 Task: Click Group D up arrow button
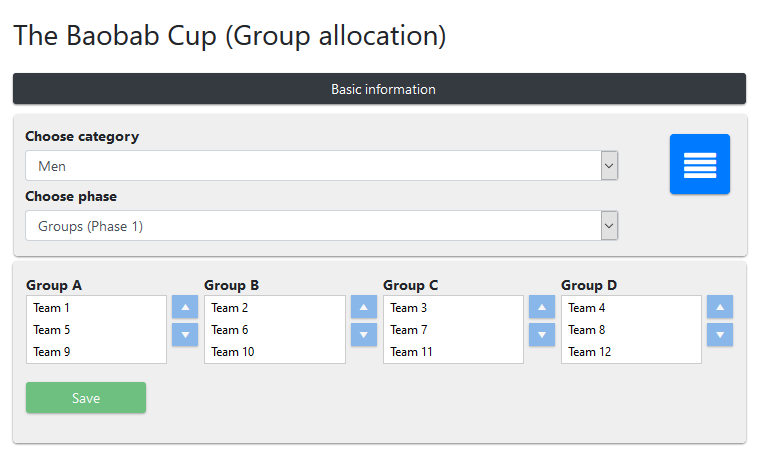[x=720, y=307]
